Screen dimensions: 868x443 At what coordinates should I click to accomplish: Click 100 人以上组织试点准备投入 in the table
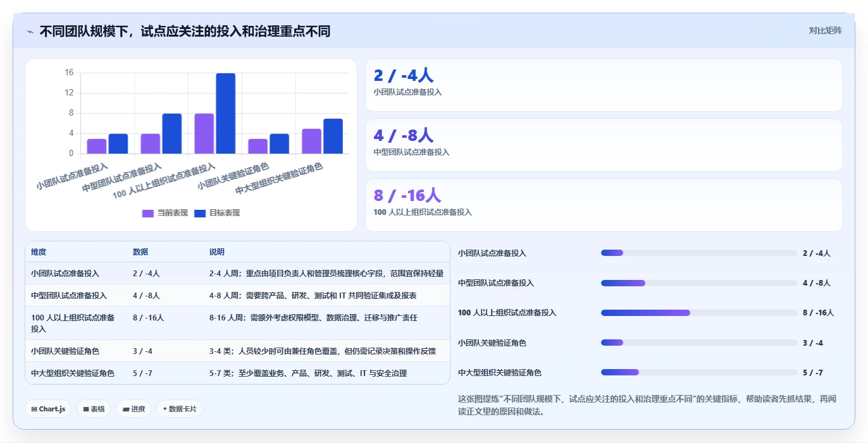click(73, 323)
